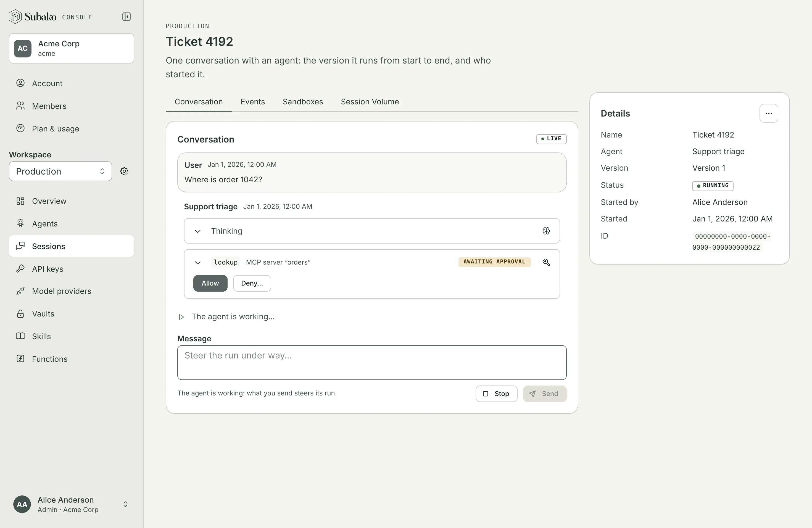This screenshot has height=528, width=812.
Task: Expand 'The agent is working...' triangle
Action: [x=181, y=317]
